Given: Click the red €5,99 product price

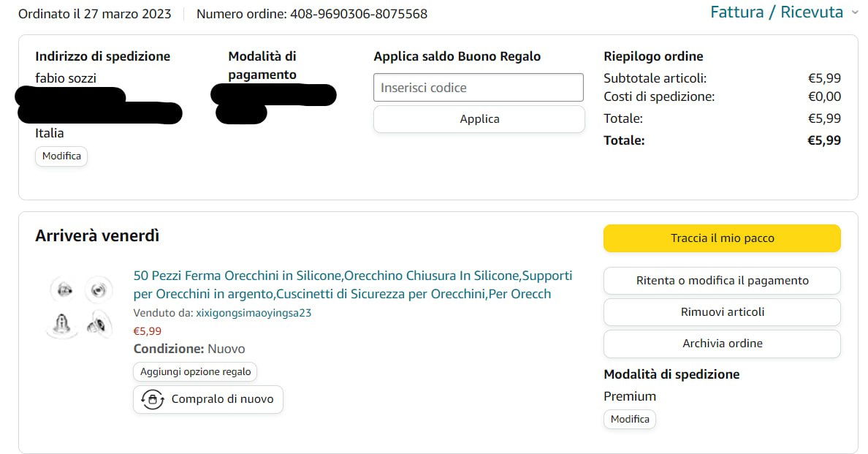Looking at the screenshot, I should 148,331.
